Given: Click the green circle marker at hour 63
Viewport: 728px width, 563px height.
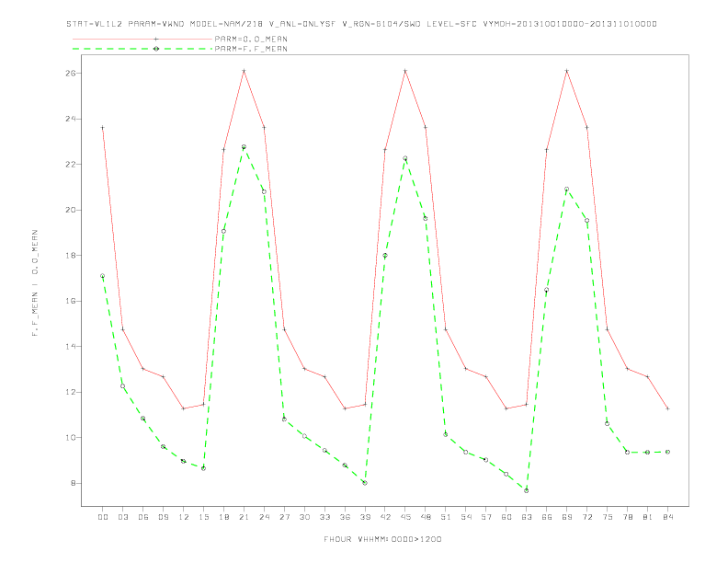Looking at the screenshot, I should click(526, 490).
